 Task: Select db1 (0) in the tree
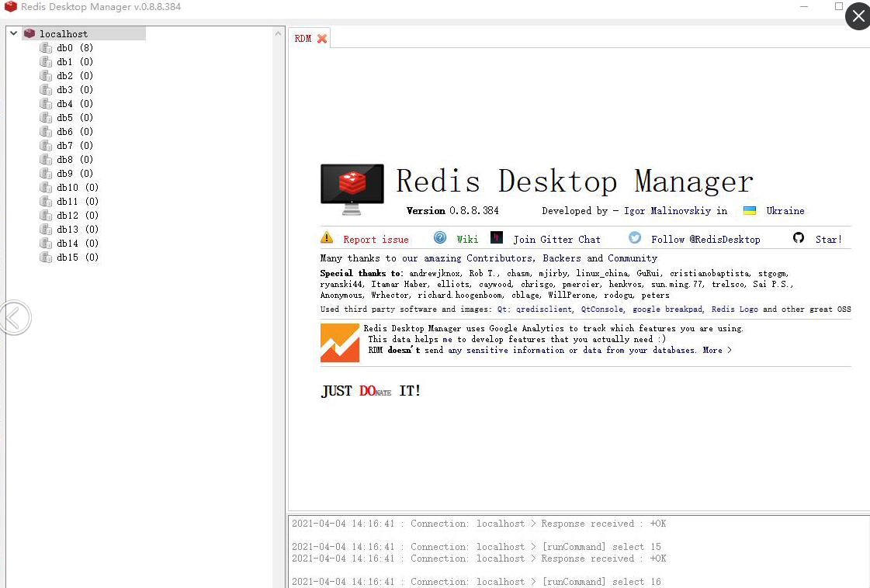coord(75,61)
